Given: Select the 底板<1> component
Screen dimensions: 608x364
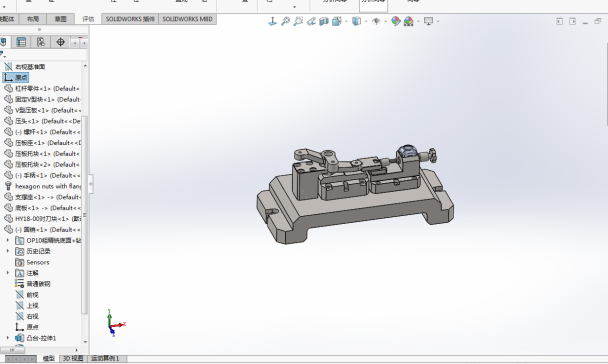Looking at the screenshot, I should pyautogui.click(x=42, y=208).
